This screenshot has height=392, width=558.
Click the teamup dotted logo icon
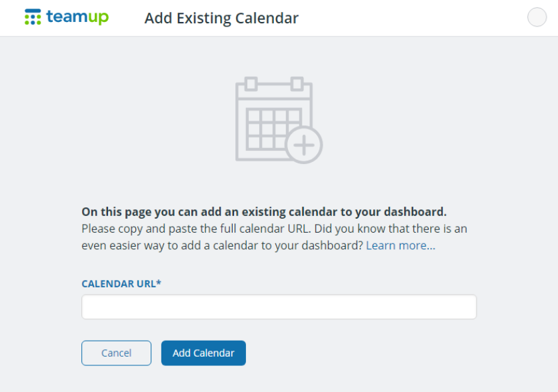point(33,17)
